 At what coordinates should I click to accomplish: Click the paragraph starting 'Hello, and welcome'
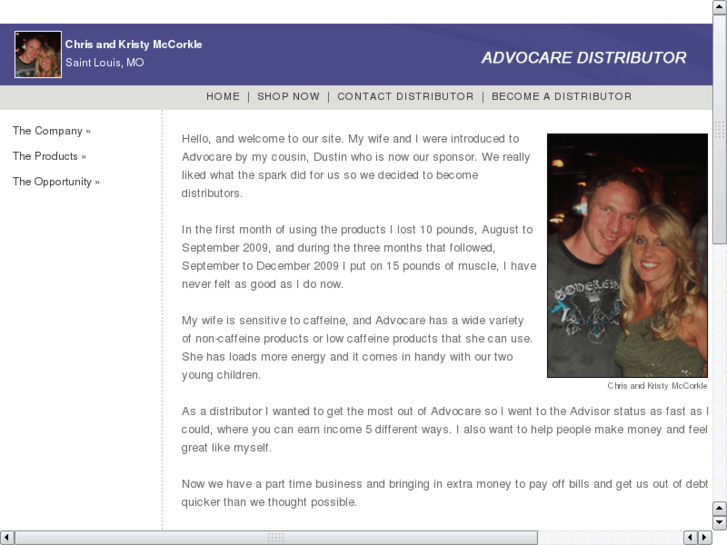pyautogui.click(x=356, y=166)
